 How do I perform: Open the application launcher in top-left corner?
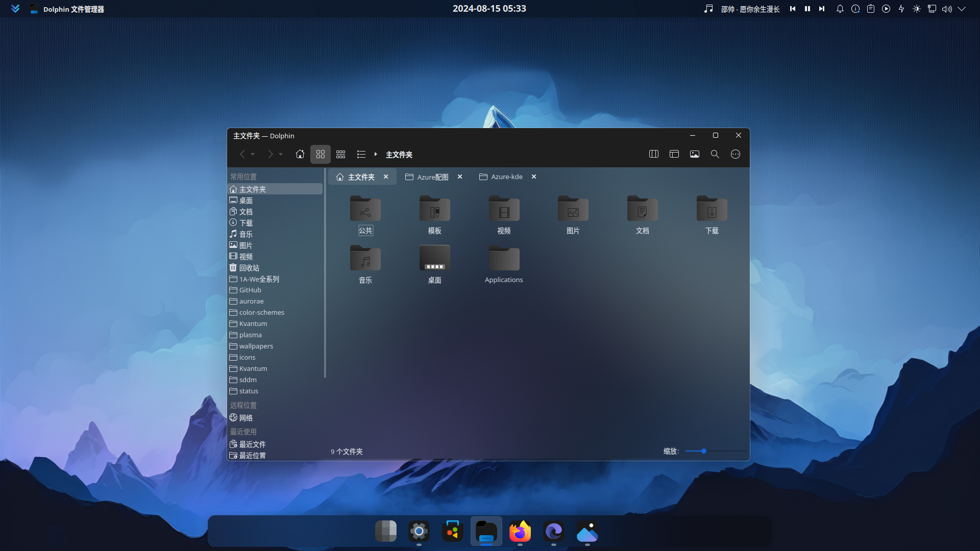(15, 9)
